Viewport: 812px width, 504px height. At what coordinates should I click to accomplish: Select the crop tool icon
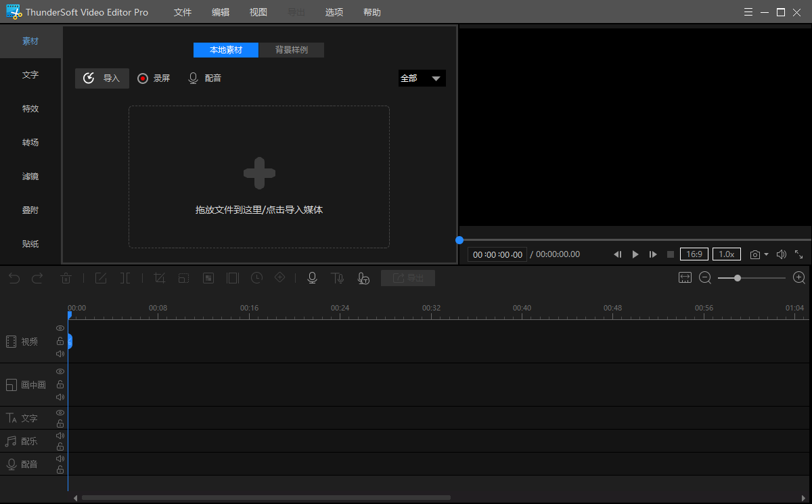160,278
